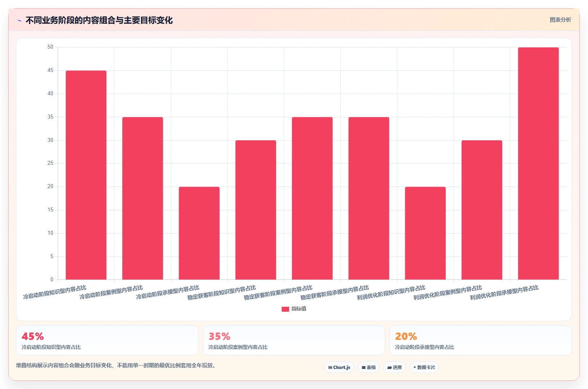The width and height of the screenshot is (588, 389).
Task: Toggle the 指标值 legend color swatch
Action: (x=285, y=309)
